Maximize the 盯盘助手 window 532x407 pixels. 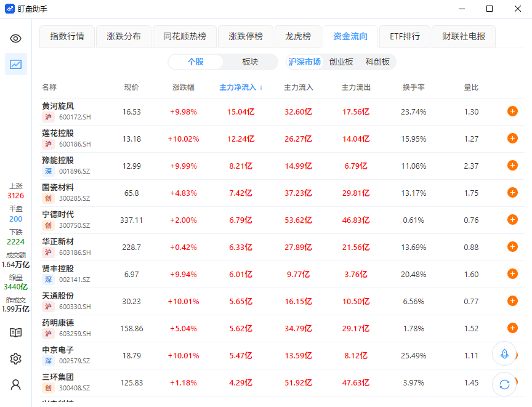point(490,9)
